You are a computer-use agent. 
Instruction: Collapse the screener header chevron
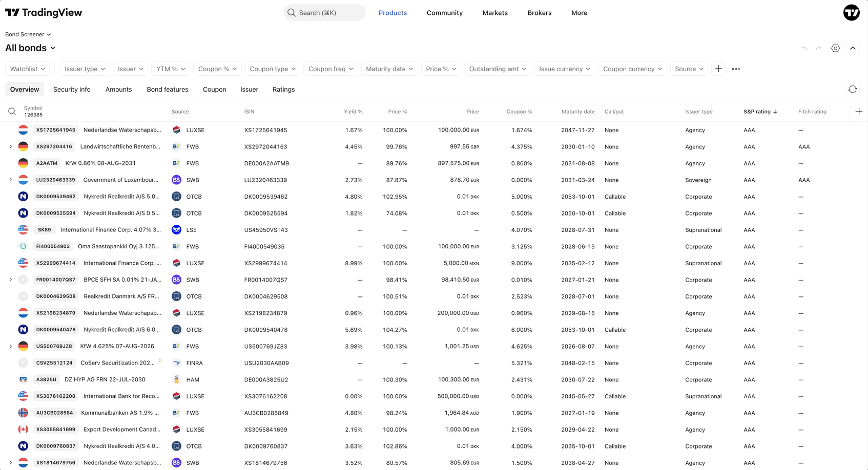click(853, 48)
